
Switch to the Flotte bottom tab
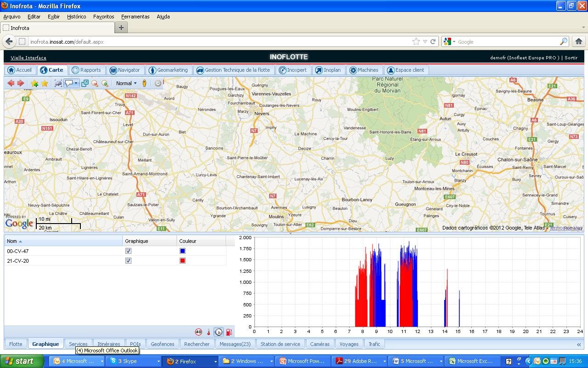pyautogui.click(x=16, y=344)
